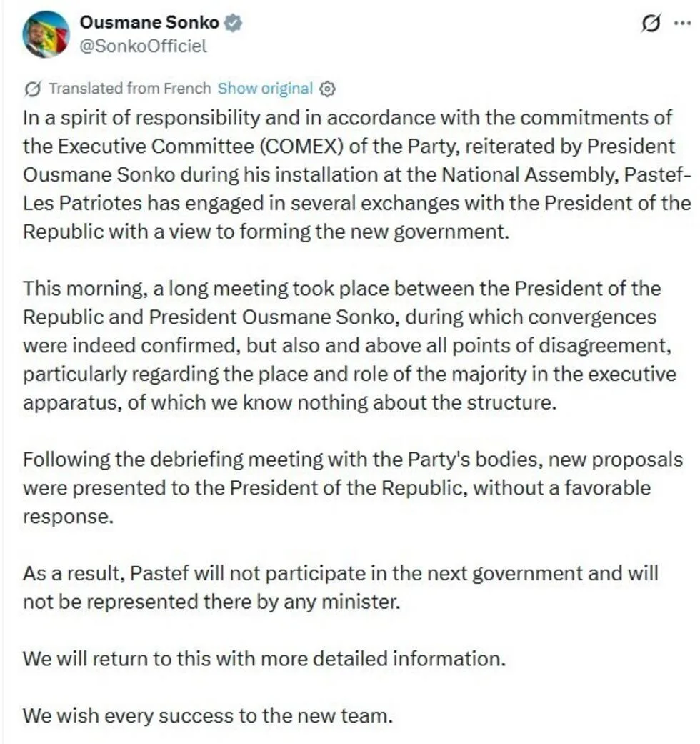Click the Ousmane Sonko display name

point(149,22)
